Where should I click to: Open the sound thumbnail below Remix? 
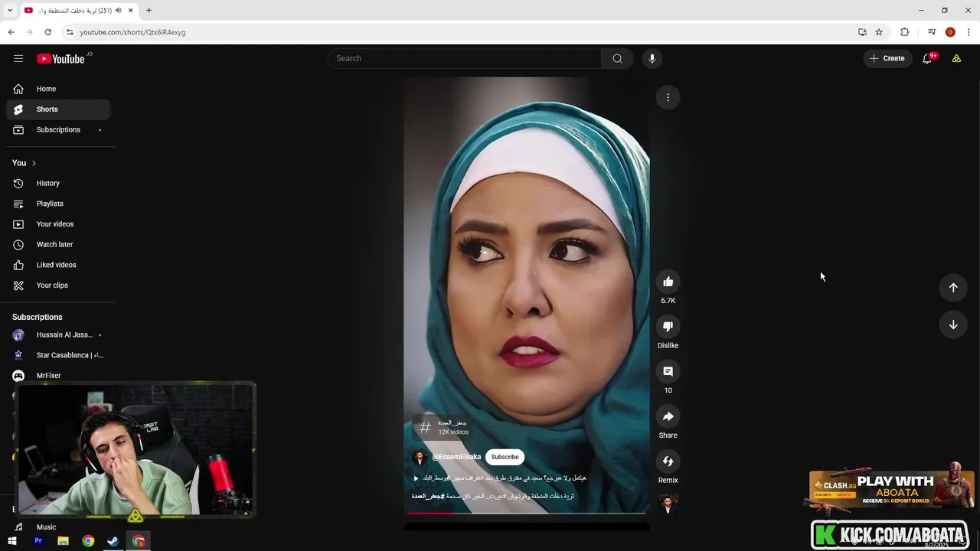tap(668, 504)
